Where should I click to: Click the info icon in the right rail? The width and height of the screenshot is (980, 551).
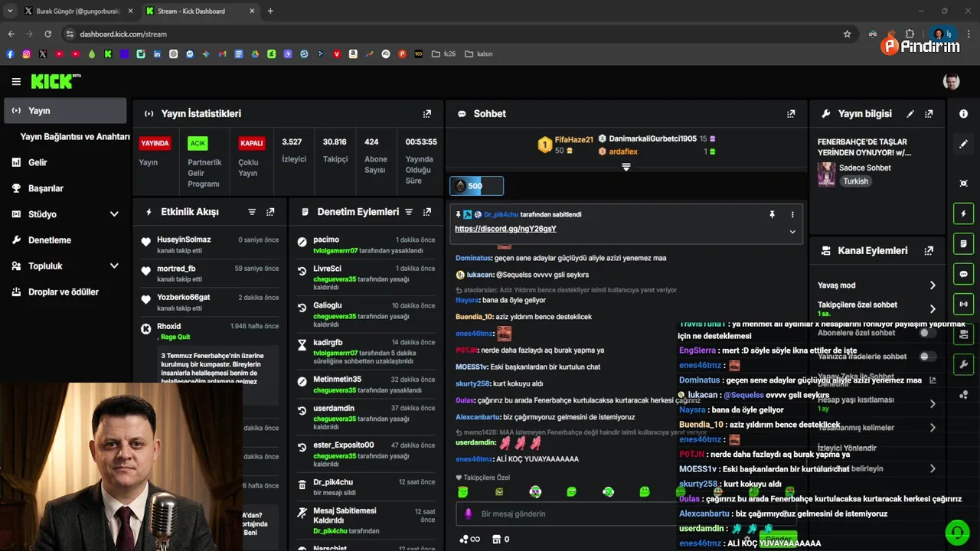(963, 113)
